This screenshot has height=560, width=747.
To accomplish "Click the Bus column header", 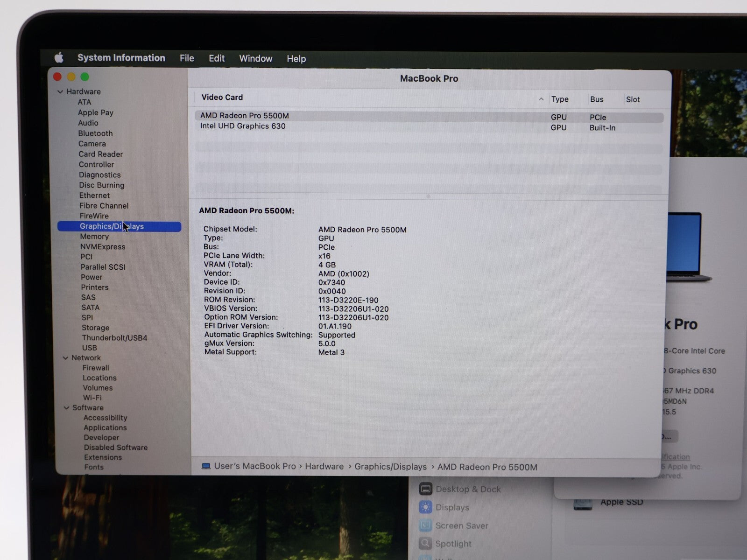I will (597, 99).
